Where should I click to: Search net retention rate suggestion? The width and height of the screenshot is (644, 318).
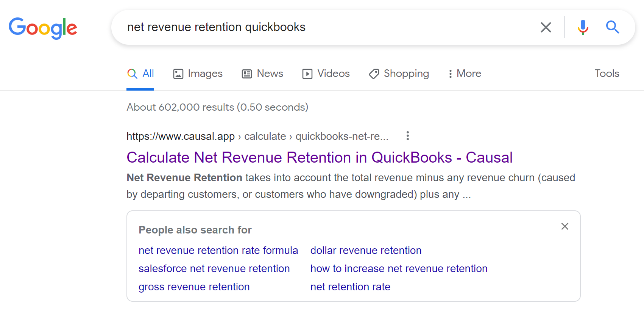pos(350,287)
